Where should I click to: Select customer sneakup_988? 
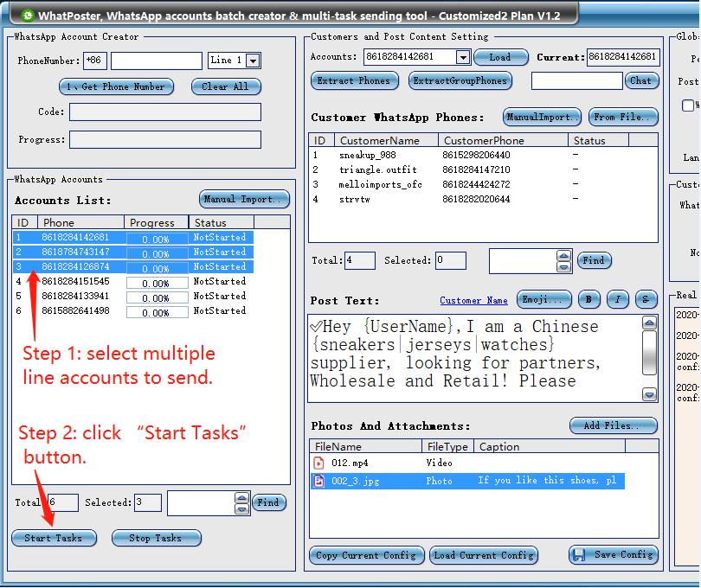pyautogui.click(x=469, y=155)
